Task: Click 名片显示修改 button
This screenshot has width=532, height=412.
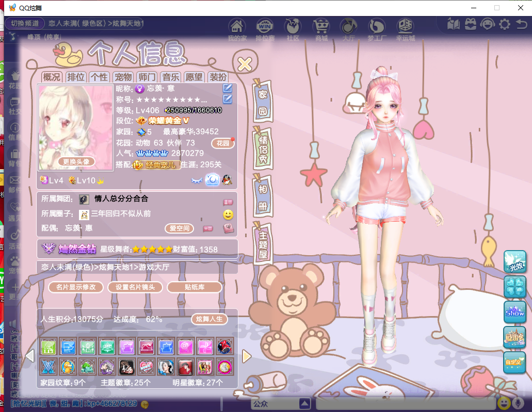Action: (x=76, y=287)
